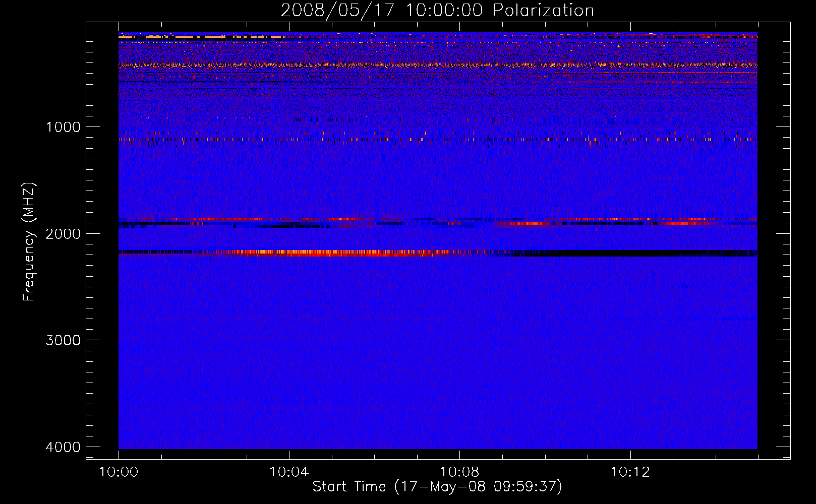Image resolution: width=816 pixels, height=504 pixels.
Task: Click the 2000 frequency tick label
Action: (x=63, y=234)
